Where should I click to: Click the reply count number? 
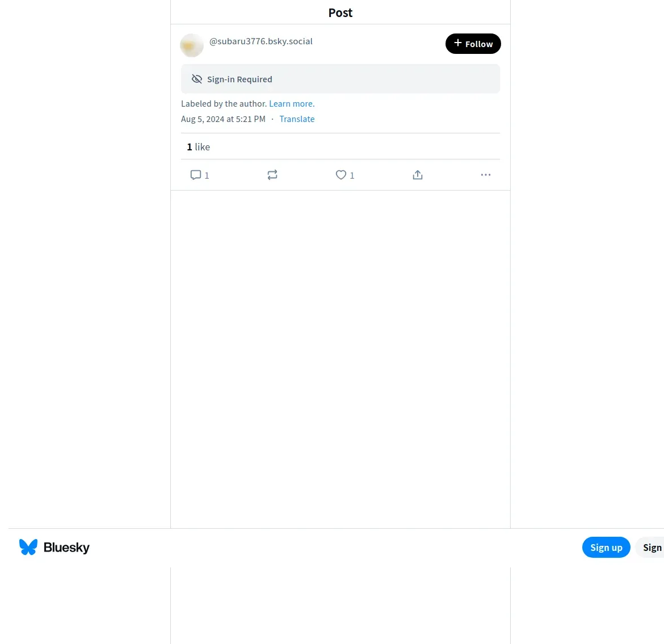tap(207, 175)
